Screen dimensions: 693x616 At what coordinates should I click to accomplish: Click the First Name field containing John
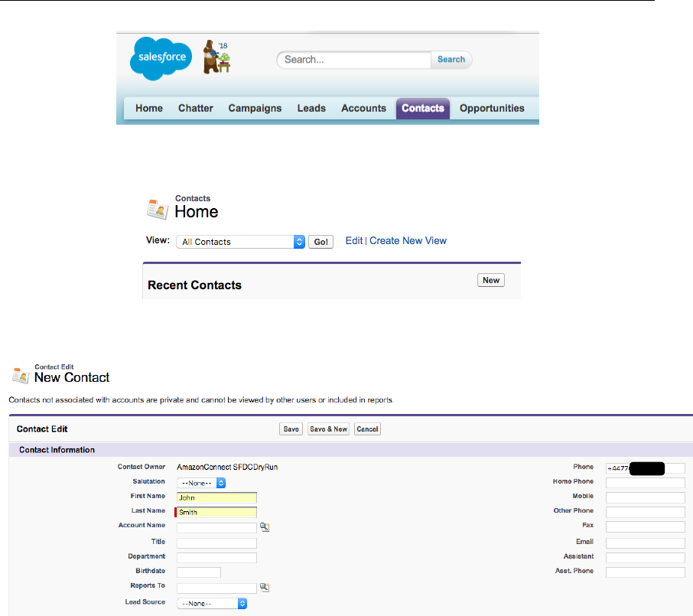click(x=216, y=497)
